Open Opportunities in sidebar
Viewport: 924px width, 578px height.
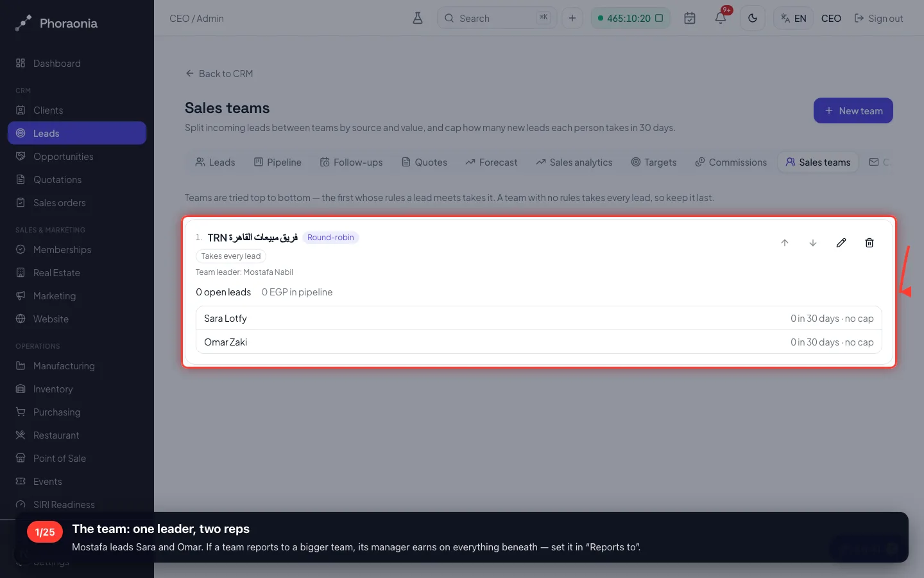(x=77, y=157)
